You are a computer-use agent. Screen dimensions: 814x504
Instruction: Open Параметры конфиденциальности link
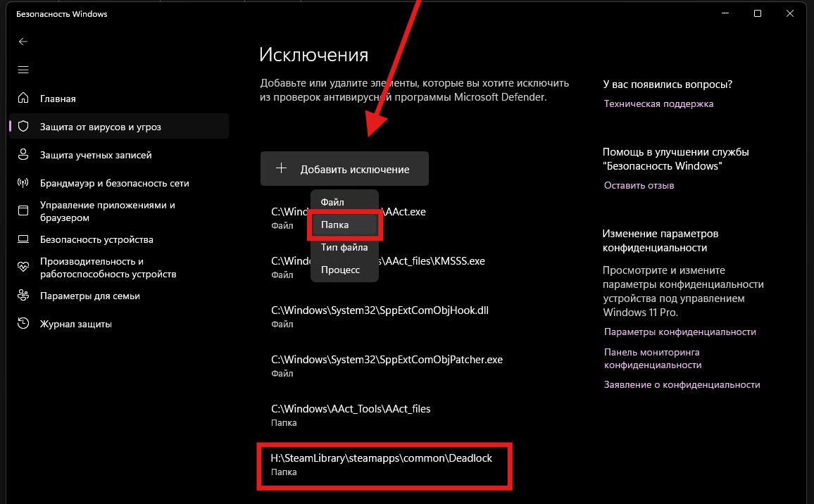[x=680, y=332]
